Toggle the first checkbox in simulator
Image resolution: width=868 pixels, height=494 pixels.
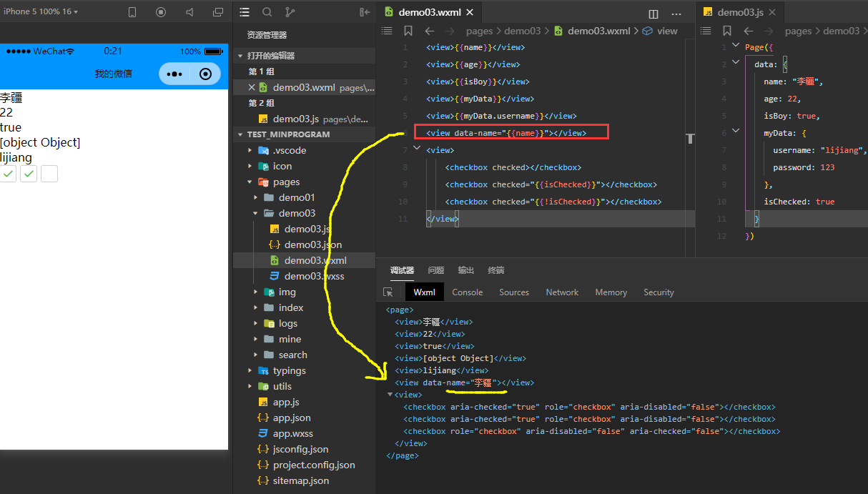pos(8,174)
